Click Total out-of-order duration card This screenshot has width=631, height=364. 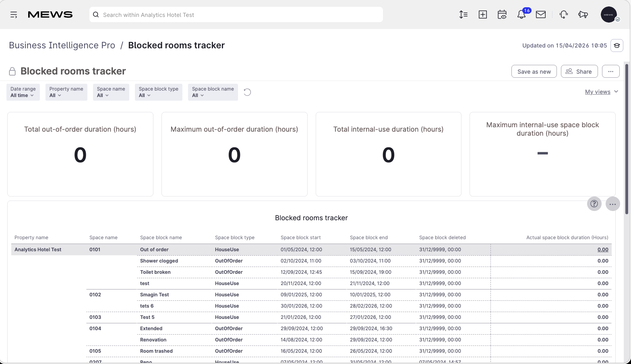[x=80, y=154]
